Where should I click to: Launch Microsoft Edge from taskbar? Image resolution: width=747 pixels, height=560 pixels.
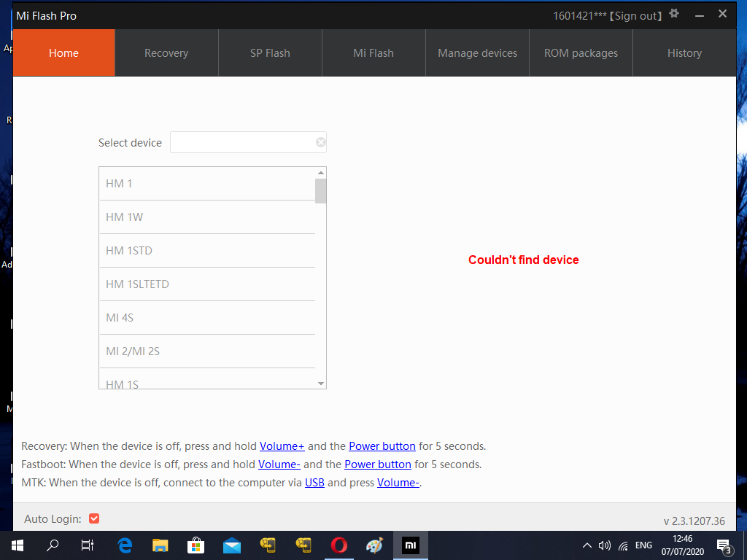point(125,545)
